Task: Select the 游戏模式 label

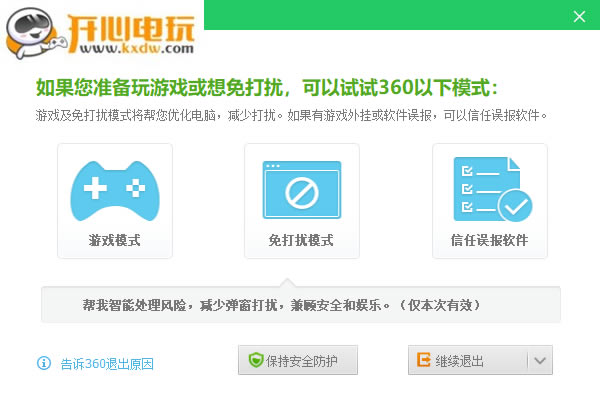Action: (115, 241)
